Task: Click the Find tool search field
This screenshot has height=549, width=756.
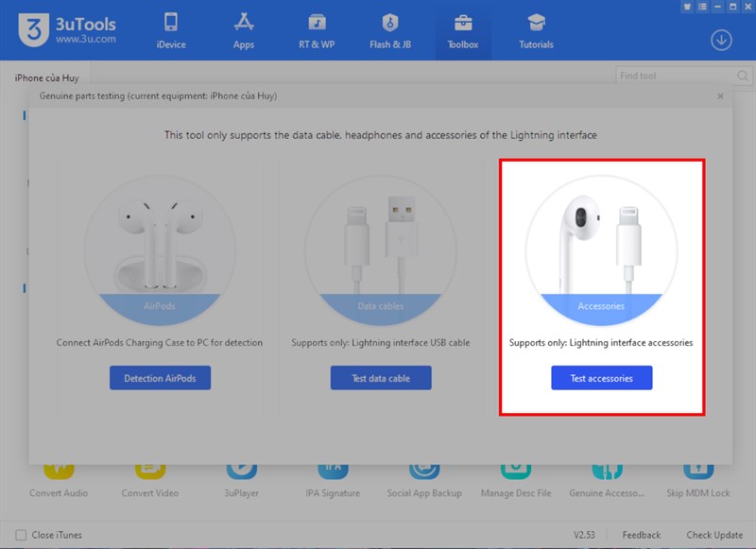Action: coord(676,75)
